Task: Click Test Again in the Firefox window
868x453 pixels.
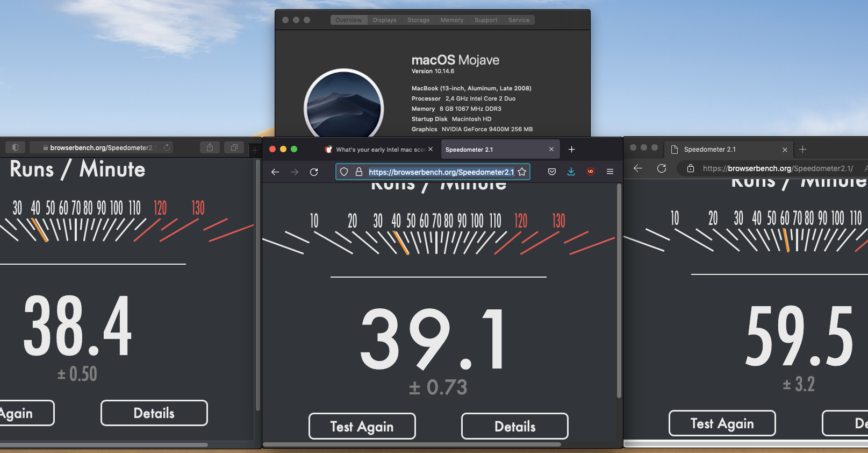Action: coord(362,426)
